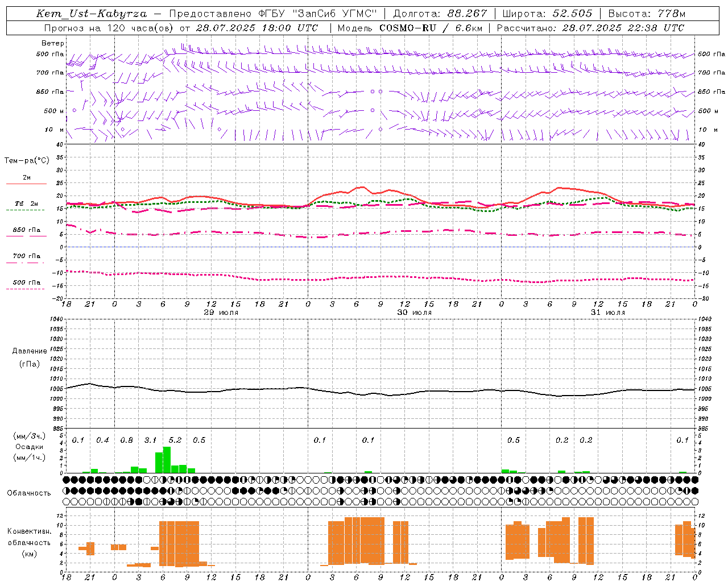Click the (км) unit under convective cloudiness
Image resolution: width=728 pixels, height=582 pixels.
pyautogui.click(x=30, y=554)
